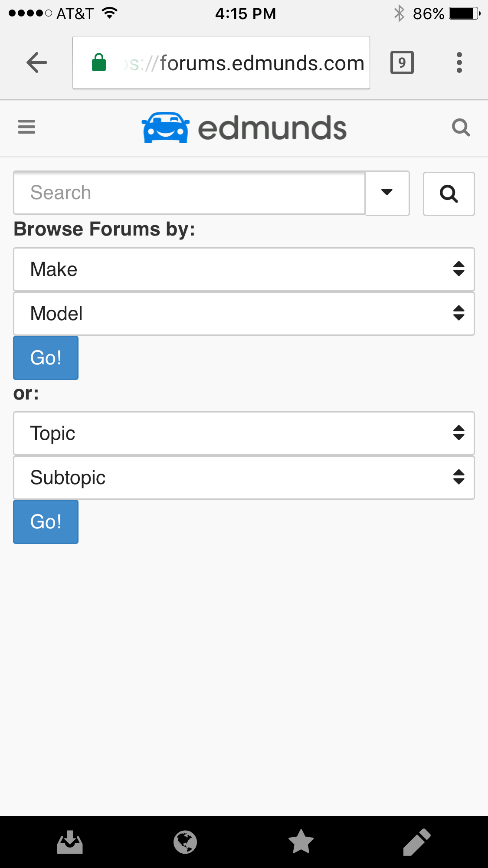Focus the Search text field
The height and width of the screenshot is (868, 488).
click(190, 193)
